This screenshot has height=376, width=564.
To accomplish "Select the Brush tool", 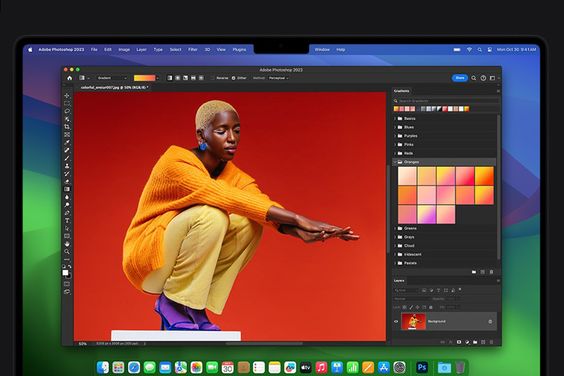I will (x=67, y=158).
